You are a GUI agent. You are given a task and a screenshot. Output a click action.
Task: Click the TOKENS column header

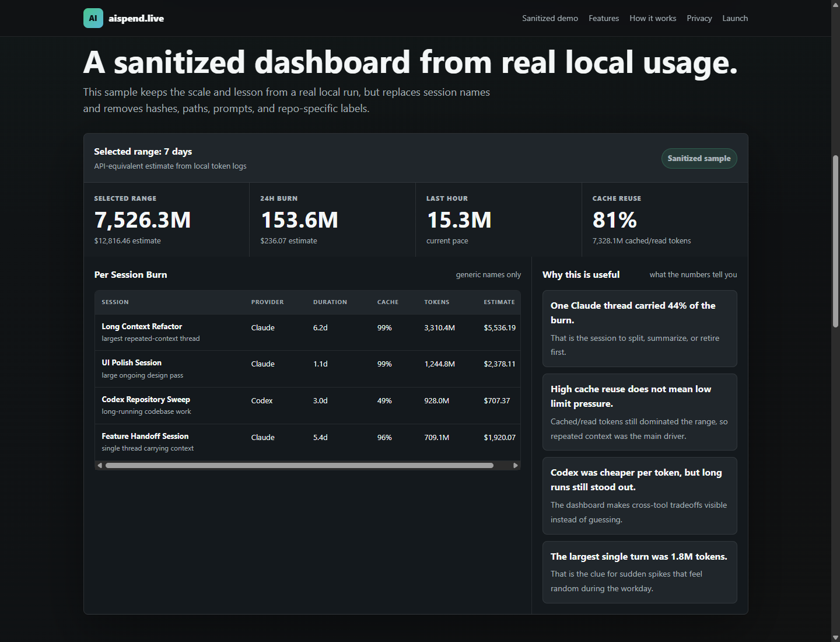[x=436, y=302]
